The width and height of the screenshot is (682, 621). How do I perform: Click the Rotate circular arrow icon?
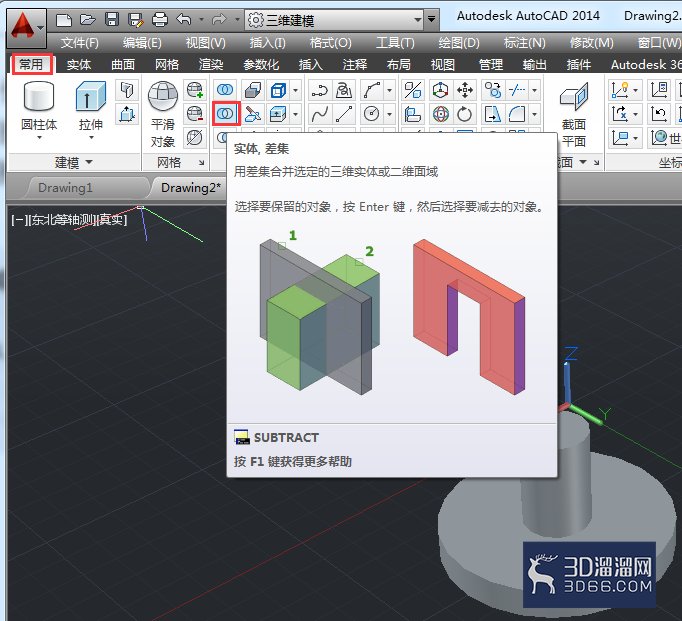465,114
